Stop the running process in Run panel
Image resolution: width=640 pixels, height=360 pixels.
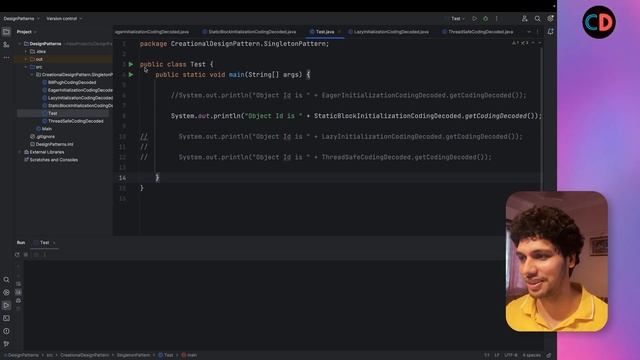(x=26, y=255)
